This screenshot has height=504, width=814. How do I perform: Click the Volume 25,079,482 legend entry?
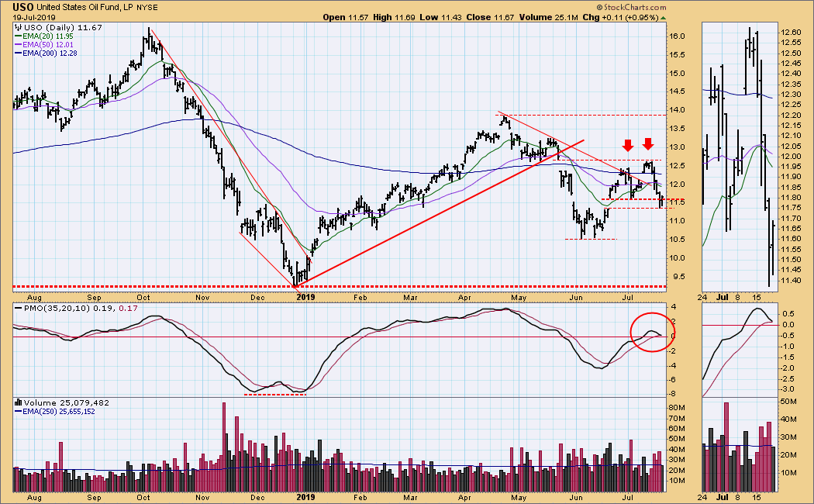(x=66, y=402)
